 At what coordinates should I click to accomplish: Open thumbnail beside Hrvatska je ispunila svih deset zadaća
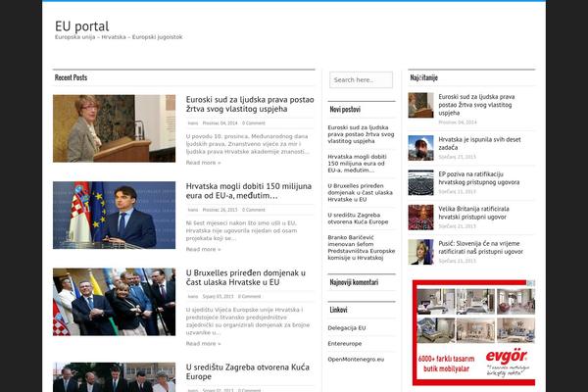pos(420,148)
